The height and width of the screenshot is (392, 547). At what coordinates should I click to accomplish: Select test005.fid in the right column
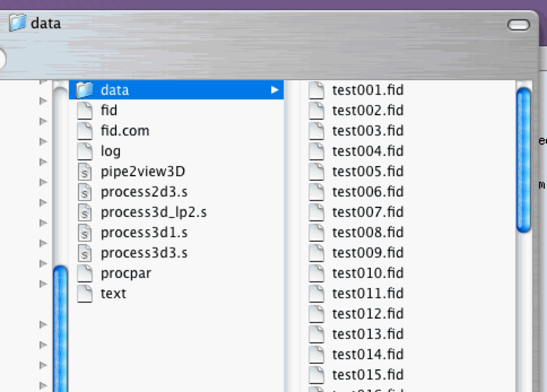(367, 172)
